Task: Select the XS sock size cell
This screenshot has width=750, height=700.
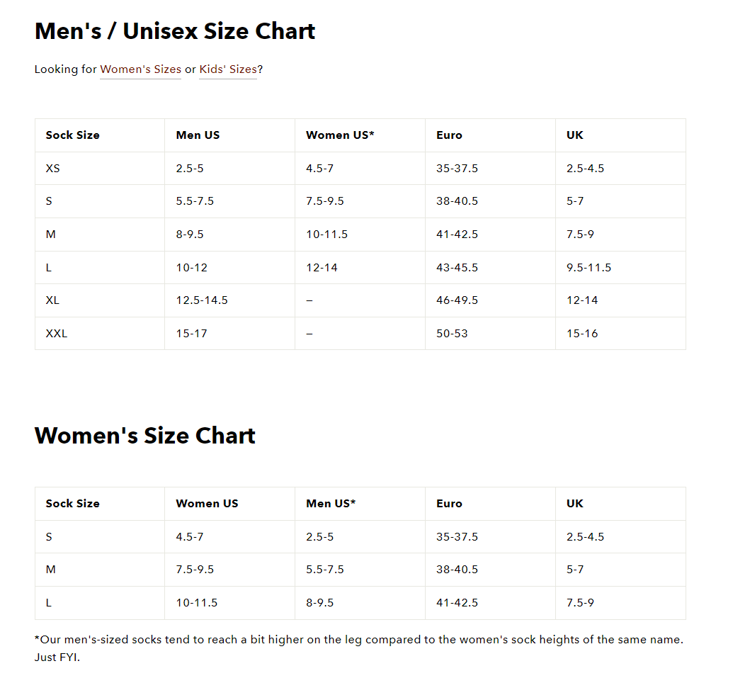Action: 53,169
